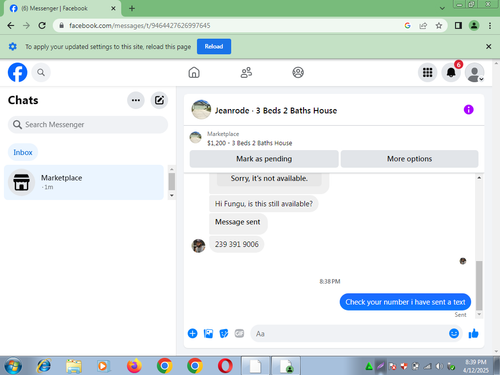Click the browser reload icon
Screen dimensions: 500x375
pos(42,25)
